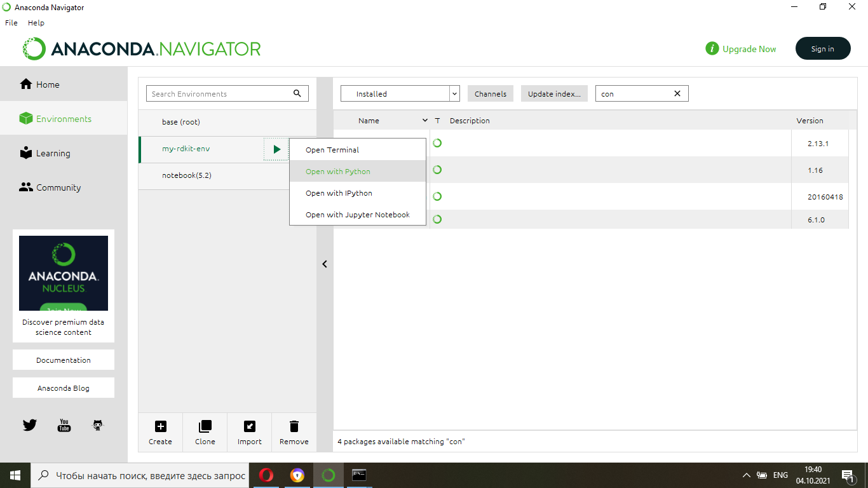Click the Version column header
The width and height of the screenshot is (868, 488).
point(810,120)
